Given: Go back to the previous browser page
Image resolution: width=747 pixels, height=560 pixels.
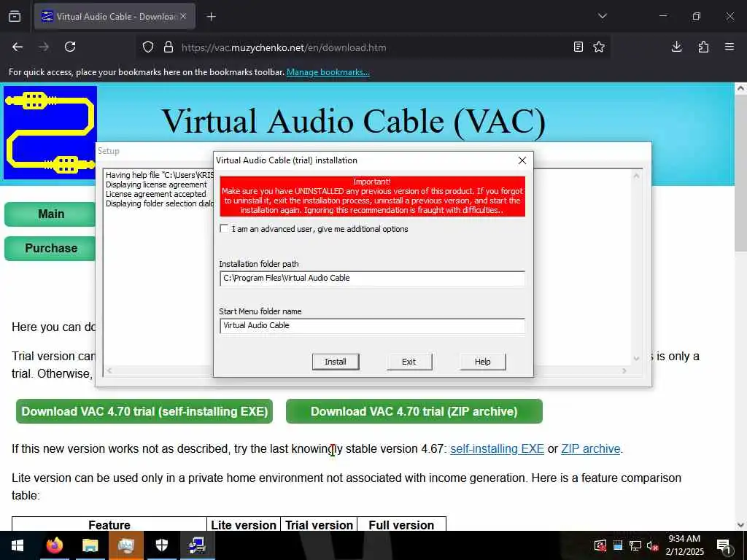Looking at the screenshot, I should 18,47.
